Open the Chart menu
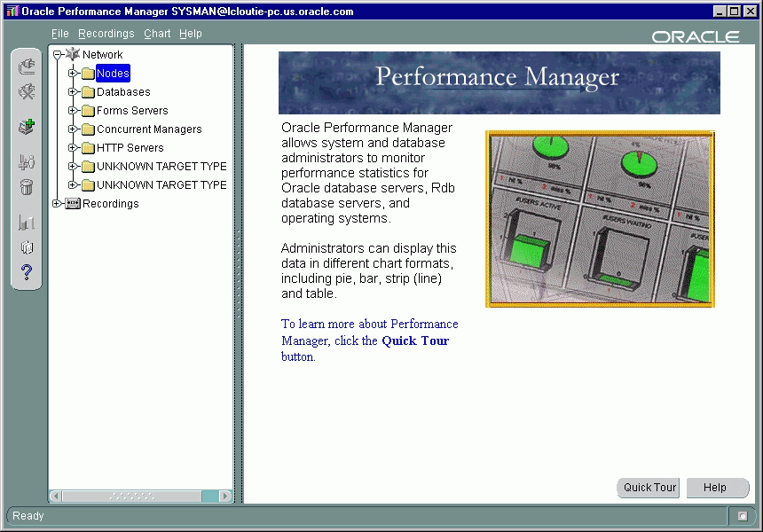763x532 pixels. pos(157,33)
